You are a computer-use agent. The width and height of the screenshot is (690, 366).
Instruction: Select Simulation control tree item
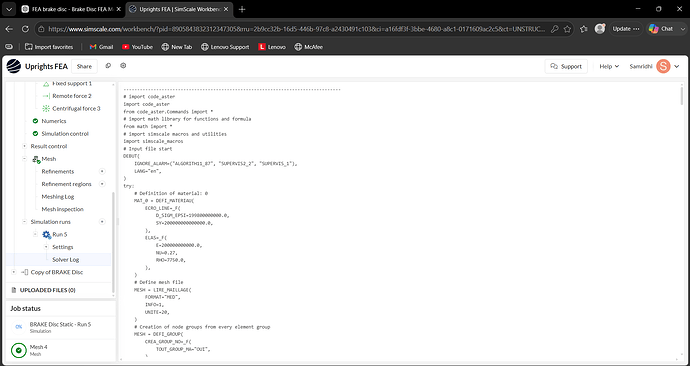click(65, 134)
